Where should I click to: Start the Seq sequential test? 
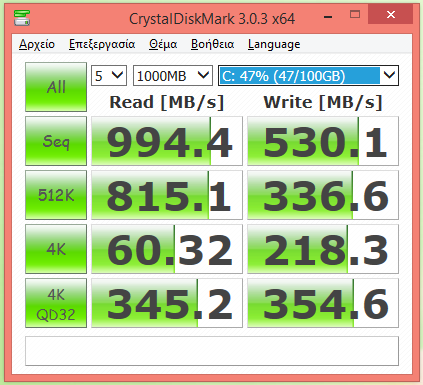56,141
